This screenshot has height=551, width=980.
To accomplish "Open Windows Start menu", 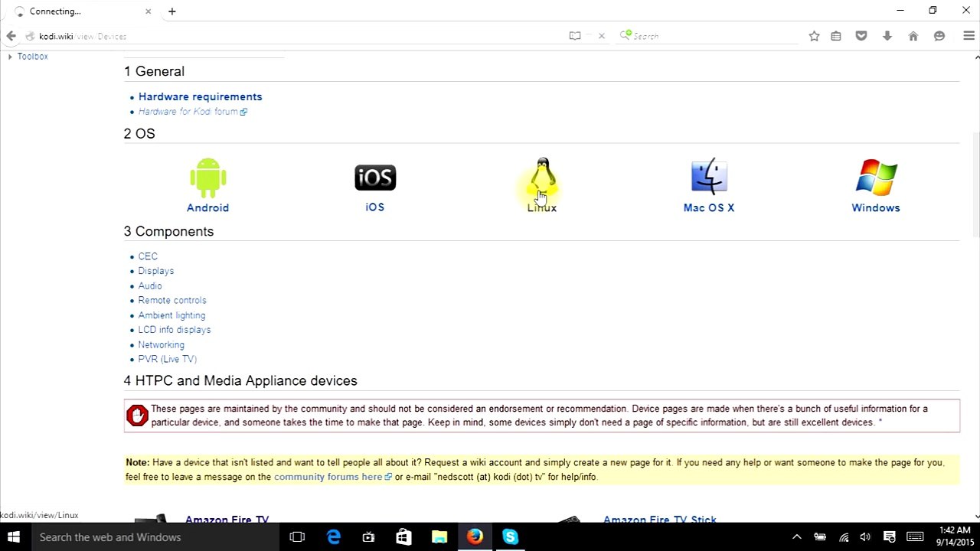I will coord(14,537).
